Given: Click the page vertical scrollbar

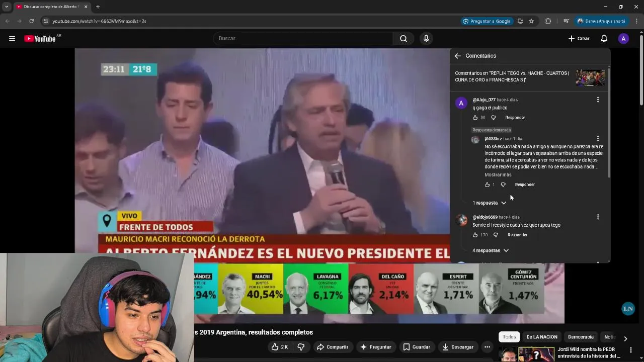Looking at the screenshot, I should 641,70.
